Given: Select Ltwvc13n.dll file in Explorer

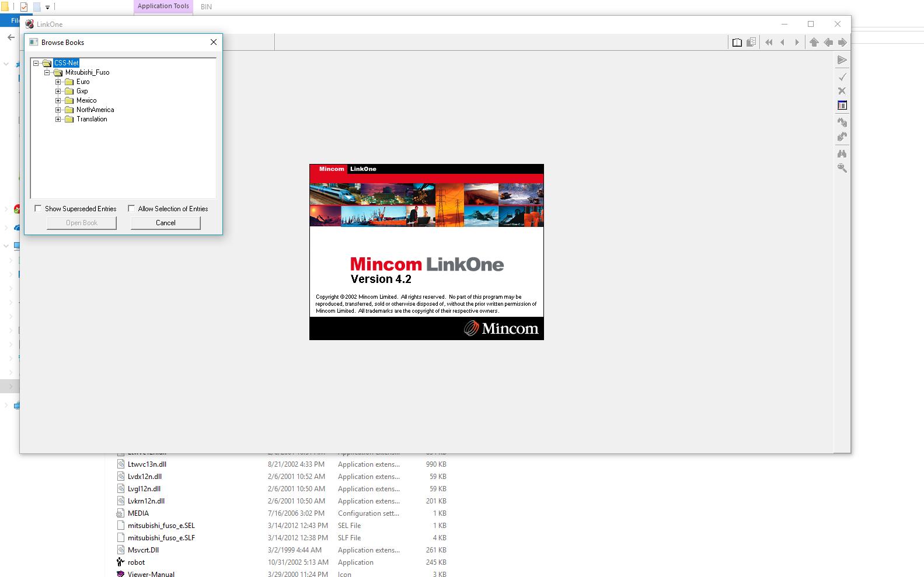Looking at the screenshot, I should 147,464.
